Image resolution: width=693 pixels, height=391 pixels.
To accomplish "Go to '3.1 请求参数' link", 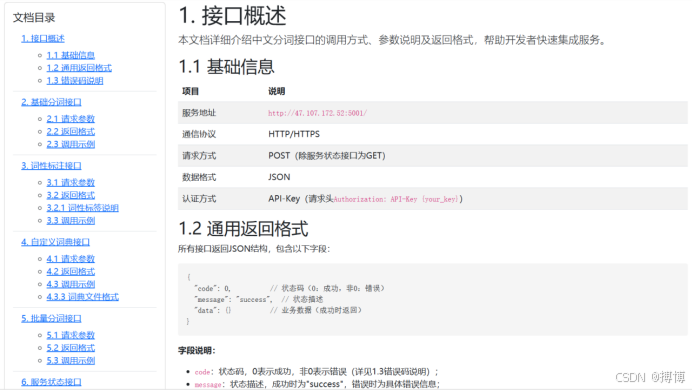I will (71, 182).
